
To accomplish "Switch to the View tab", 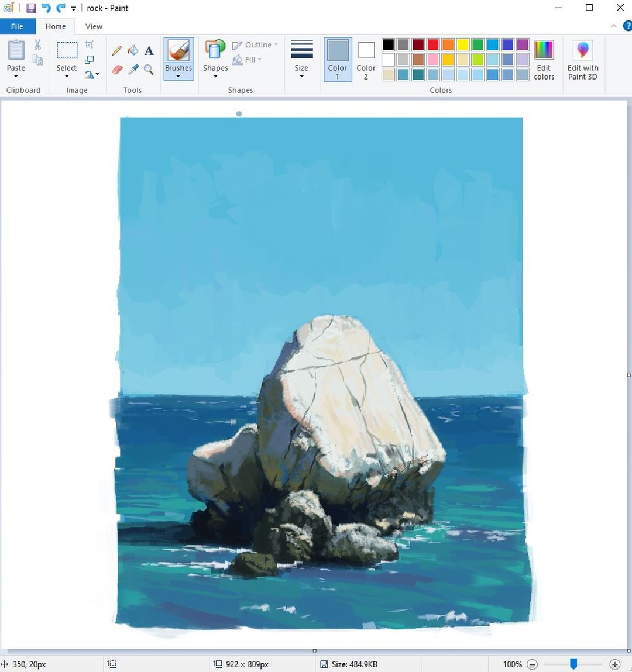I will click(x=94, y=26).
